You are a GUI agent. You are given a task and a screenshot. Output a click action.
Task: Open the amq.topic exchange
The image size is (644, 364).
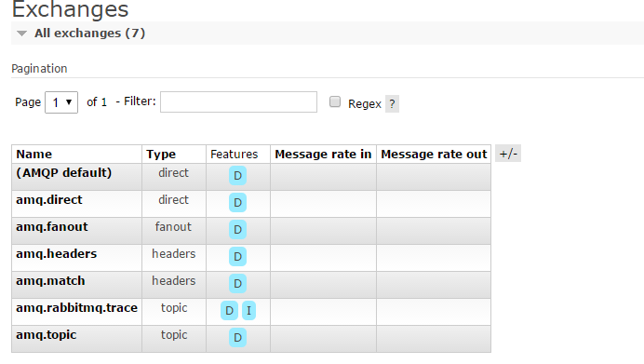(46, 335)
